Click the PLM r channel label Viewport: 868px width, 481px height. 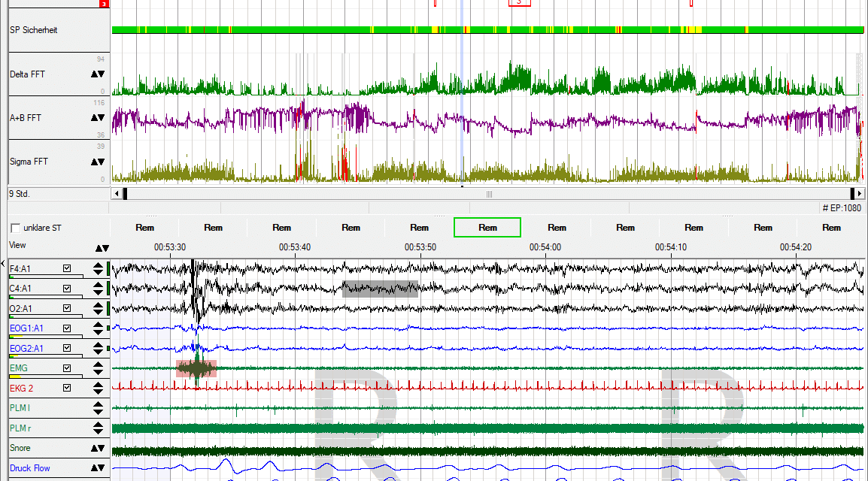point(20,428)
